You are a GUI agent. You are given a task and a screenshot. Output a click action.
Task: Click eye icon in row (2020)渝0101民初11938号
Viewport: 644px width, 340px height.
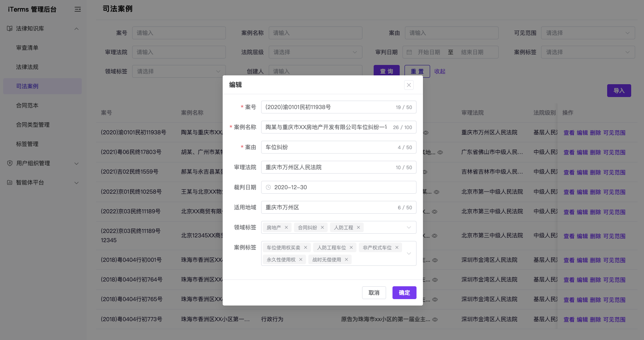coord(426,132)
